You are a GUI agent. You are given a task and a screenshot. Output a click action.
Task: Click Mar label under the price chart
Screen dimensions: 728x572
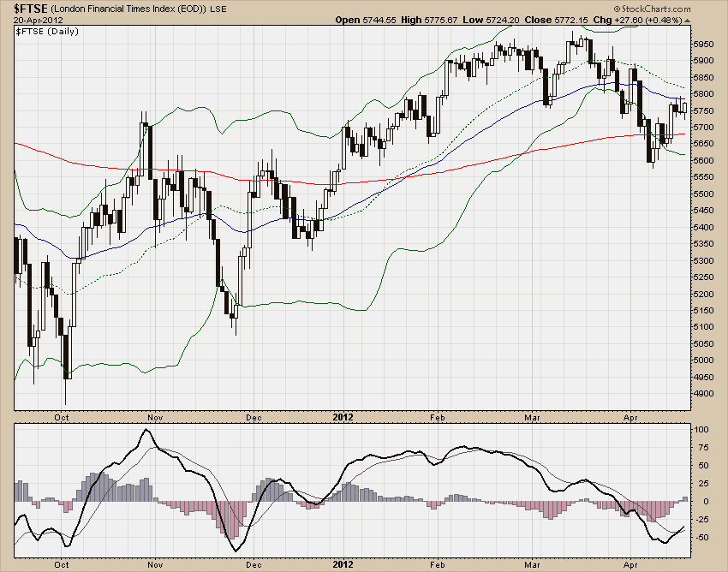click(x=532, y=417)
